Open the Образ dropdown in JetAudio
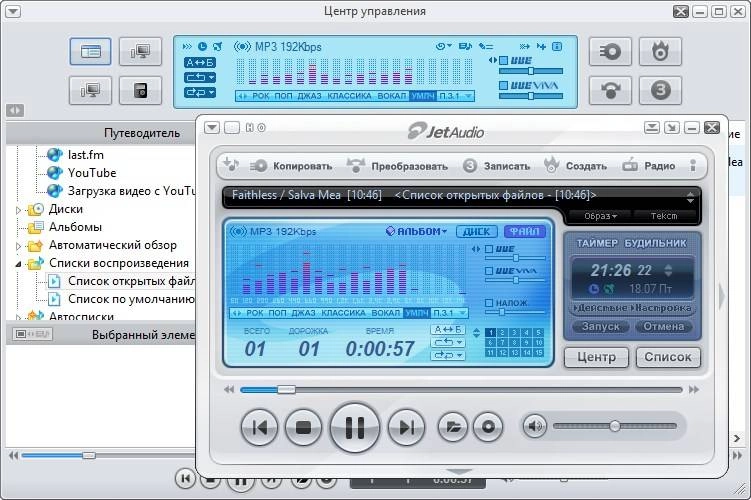This screenshot has height=500, width=751. pyautogui.click(x=601, y=216)
